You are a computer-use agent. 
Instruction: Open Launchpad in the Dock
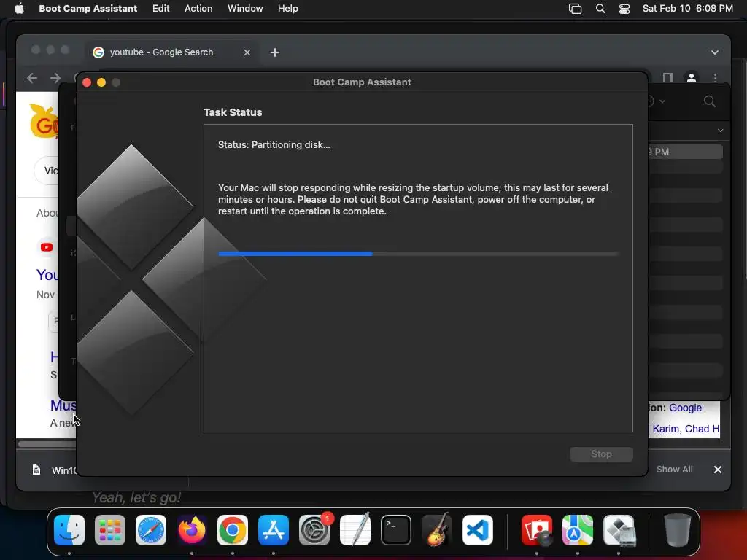[x=110, y=530]
